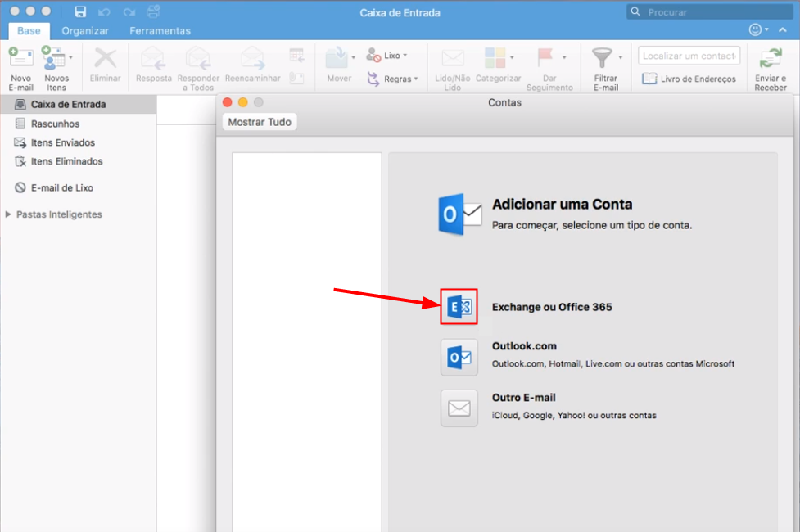
Task: Click the Responder a Todos icon
Action: [x=198, y=57]
